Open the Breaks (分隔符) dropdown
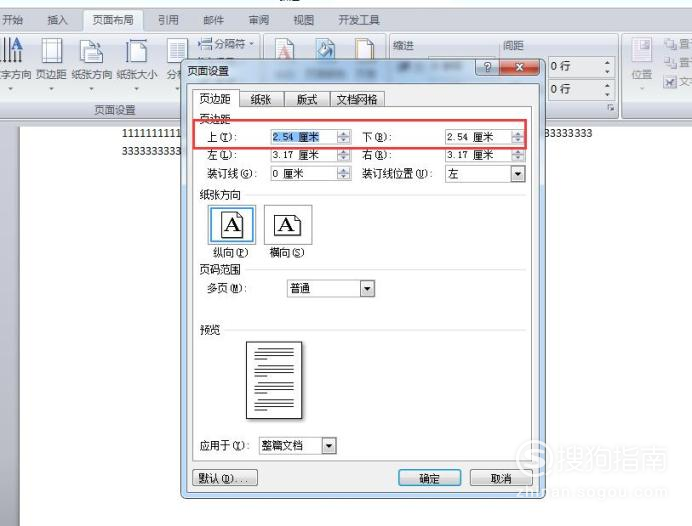The width and height of the screenshot is (692, 526). coord(226,44)
